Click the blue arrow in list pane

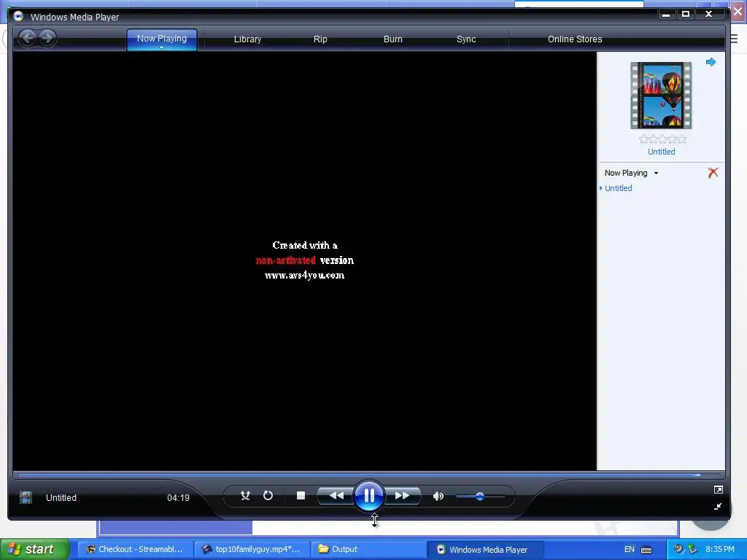[711, 62]
